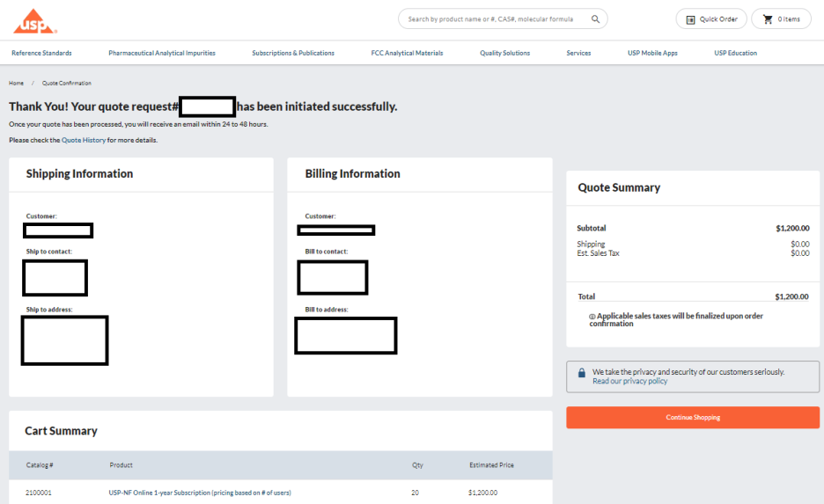The image size is (824, 504).
Task: Select Est. Sales Tax amount $0.00
Action: point(800,253)
